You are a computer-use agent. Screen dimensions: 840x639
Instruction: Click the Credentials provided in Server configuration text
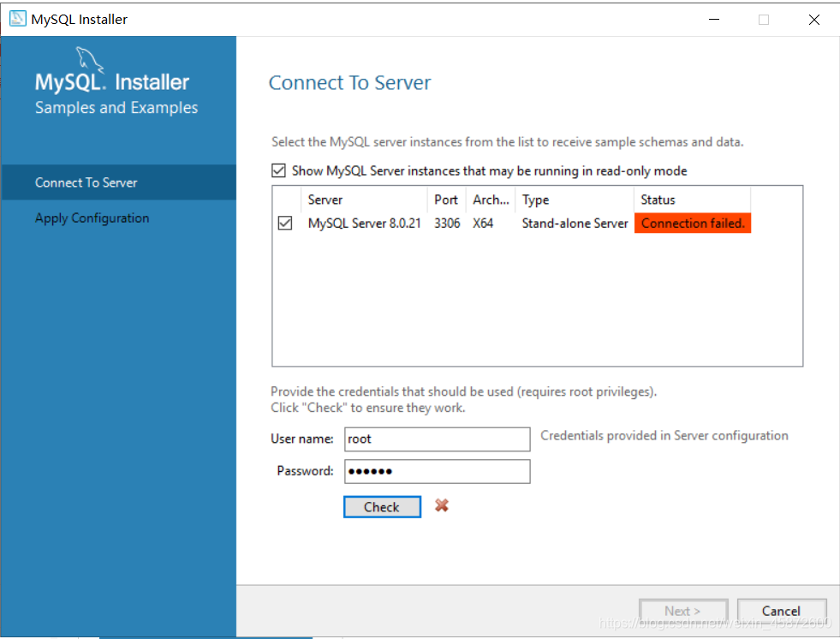(664, 435)
